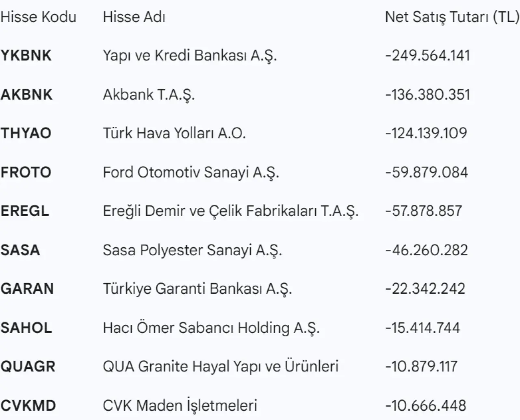The width and height of the screenshot is (520, 420).
Task: Click the -10.666.448 value for CVKMD
Action: [425, 405]
